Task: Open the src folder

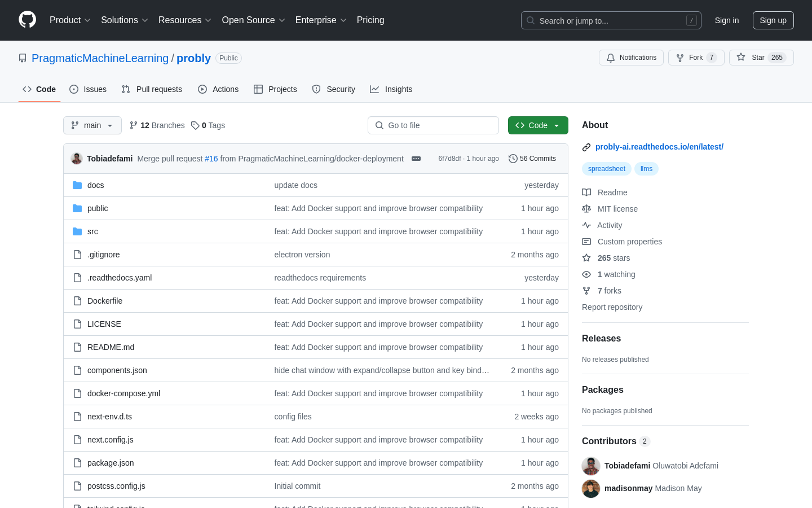Action: 92,231
